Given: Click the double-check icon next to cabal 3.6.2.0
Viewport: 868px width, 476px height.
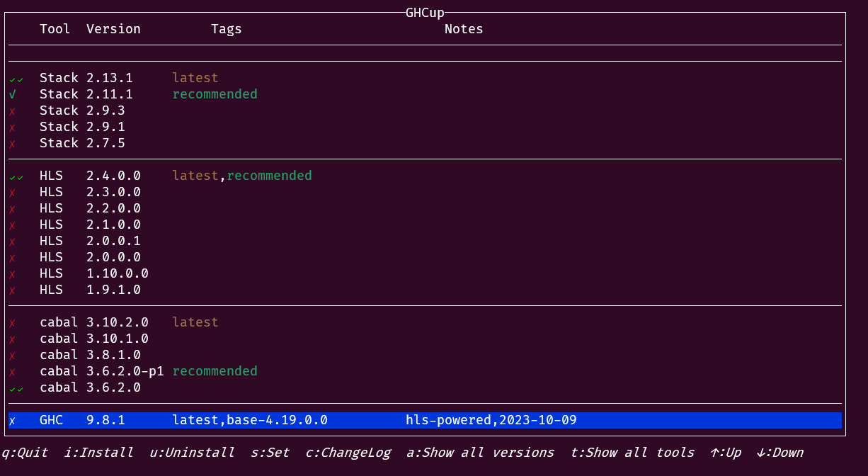Looking at the screenshot, I should tap(16, 387).
